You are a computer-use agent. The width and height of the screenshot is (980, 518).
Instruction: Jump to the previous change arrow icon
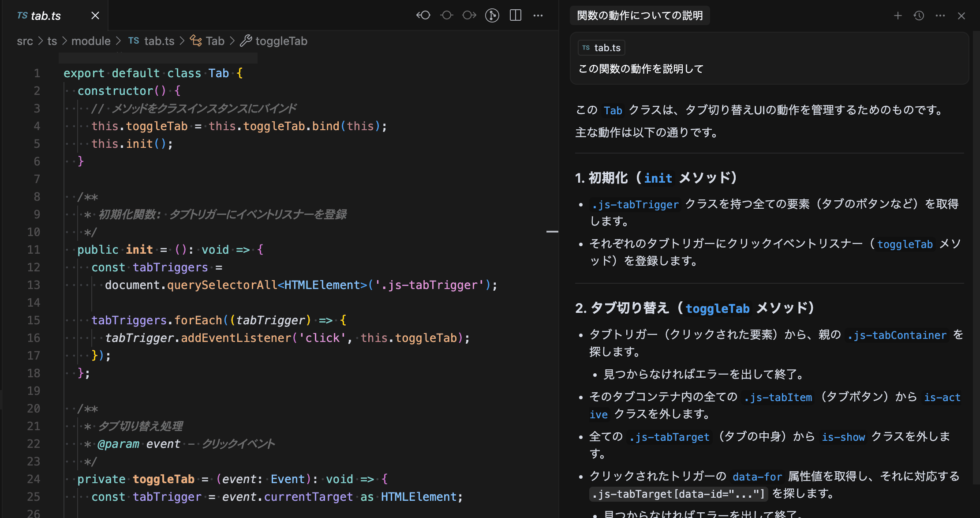[446, 15]
